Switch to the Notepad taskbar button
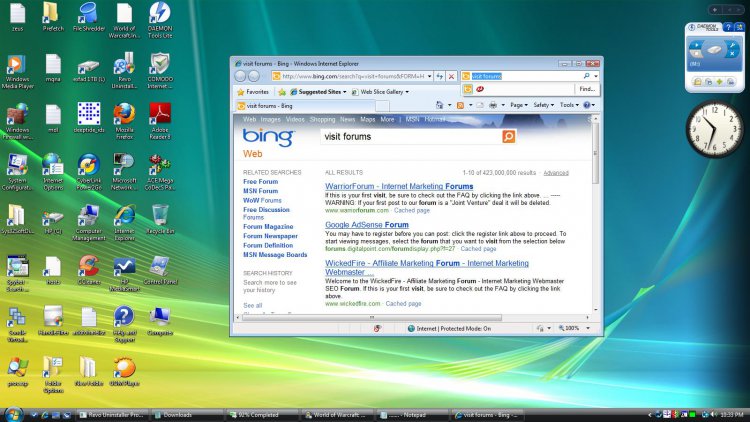The height and width of the screenshot is (422, 750). point(412,415)
